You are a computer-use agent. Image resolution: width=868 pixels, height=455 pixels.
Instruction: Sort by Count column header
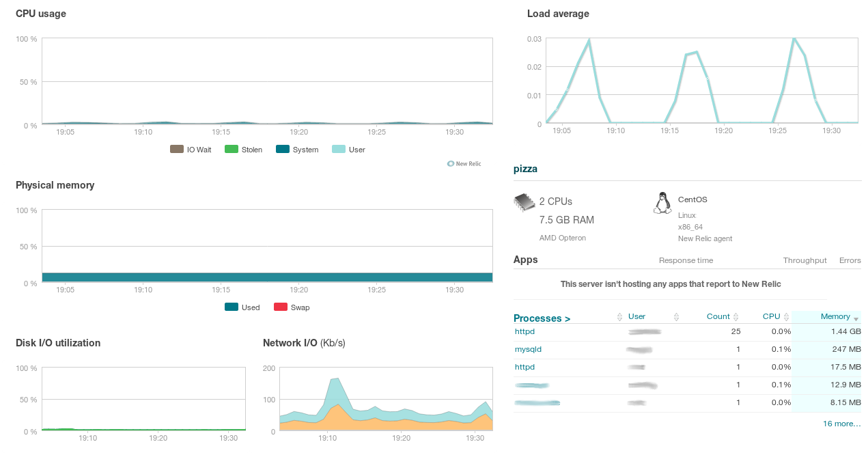click(x=718, y=316)
